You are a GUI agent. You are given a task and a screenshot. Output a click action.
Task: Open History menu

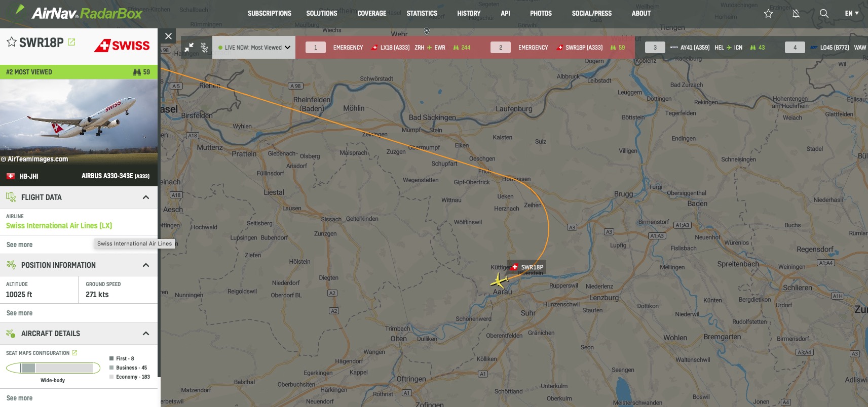coord(469,13)
